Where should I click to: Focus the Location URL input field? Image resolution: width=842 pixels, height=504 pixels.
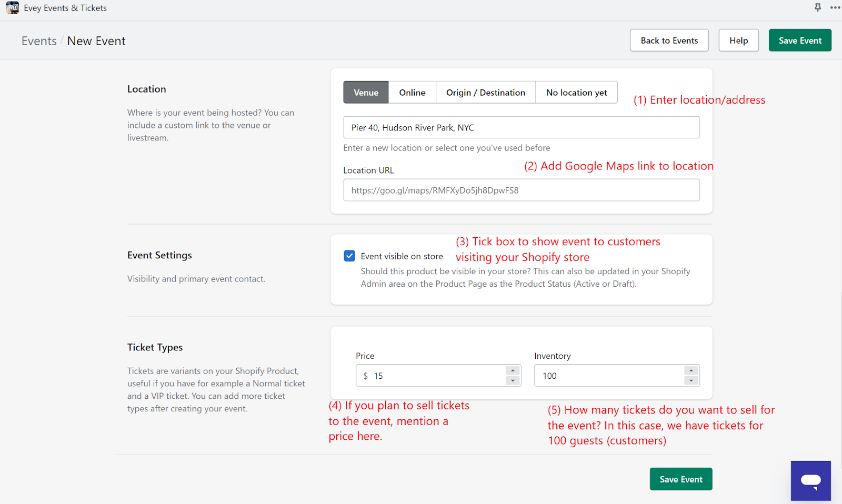coord(521,190)
